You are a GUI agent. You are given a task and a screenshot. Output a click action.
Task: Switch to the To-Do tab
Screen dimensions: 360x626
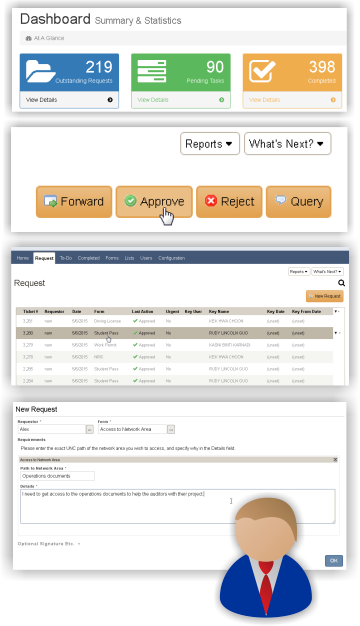pyautogui.click(x=66, y=258)
